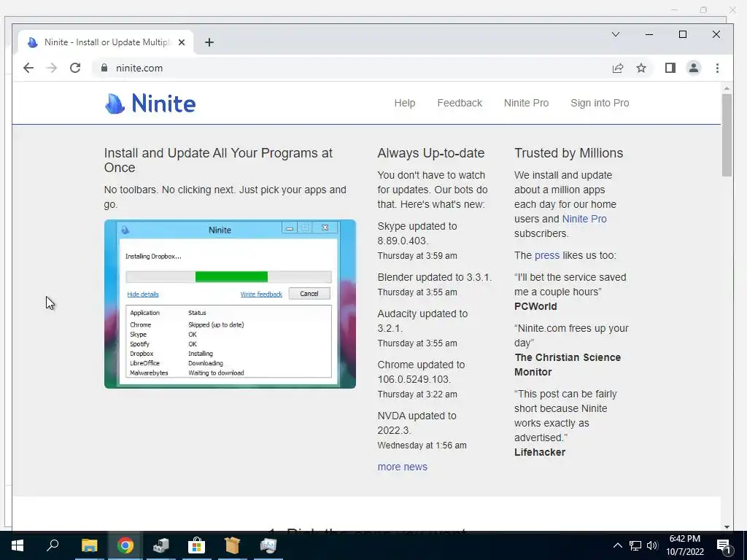Screen dimensions: 747x560
Task: View site info via the padlock icon
Action: (104, 68)
